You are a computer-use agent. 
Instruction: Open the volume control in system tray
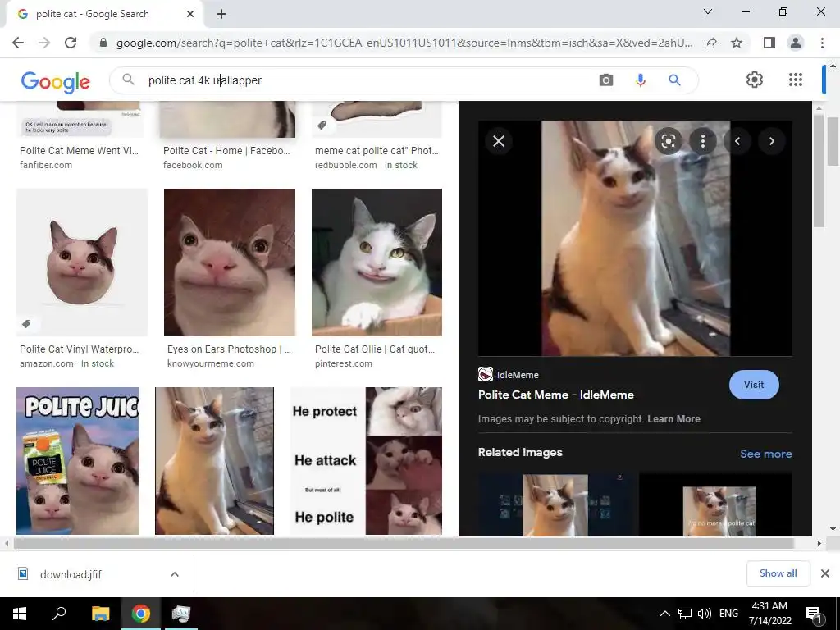705,614
